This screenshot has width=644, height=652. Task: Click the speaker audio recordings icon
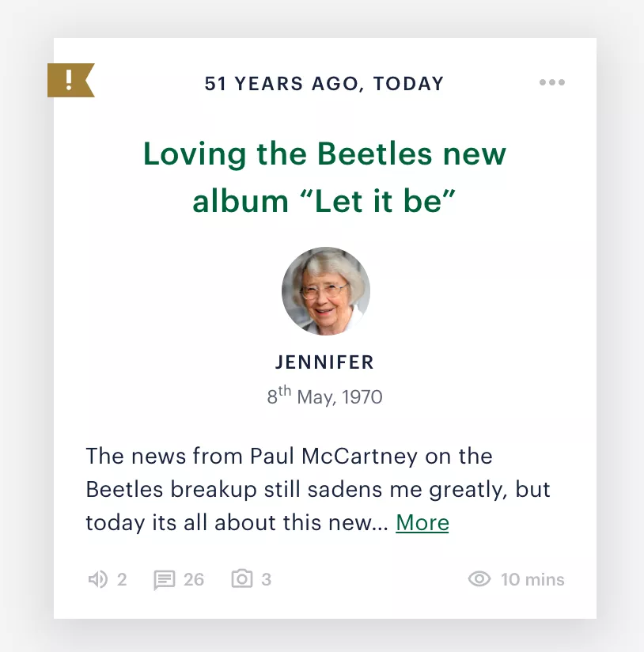[x=97, y=579]
